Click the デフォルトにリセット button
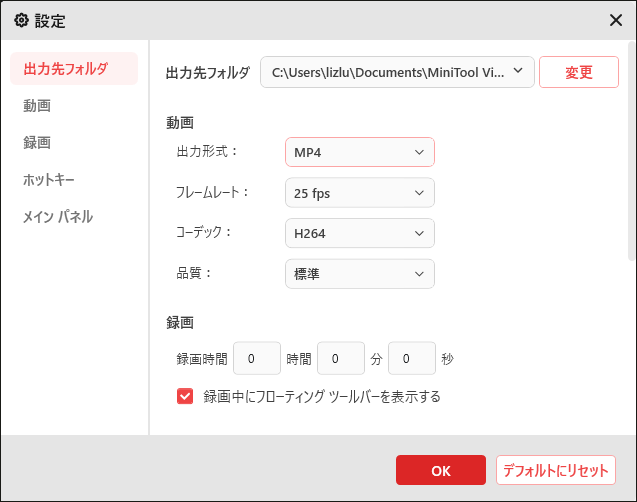 click(556, 470)
